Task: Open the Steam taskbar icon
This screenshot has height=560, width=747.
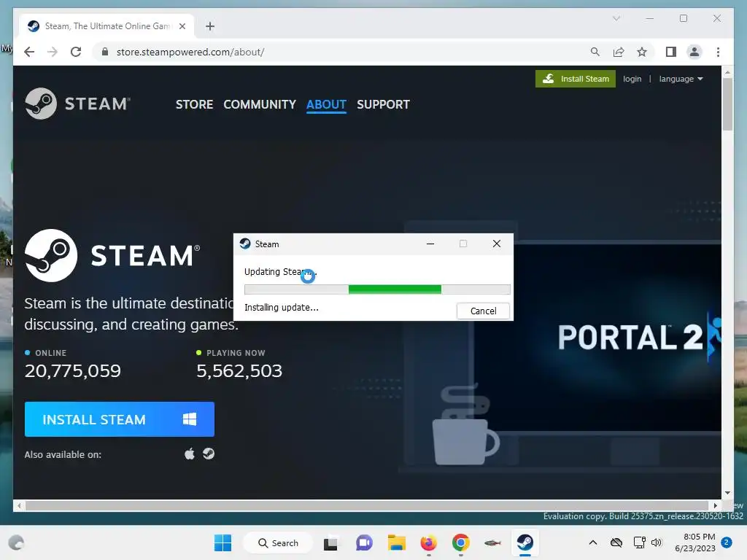Action: point(525,542)
